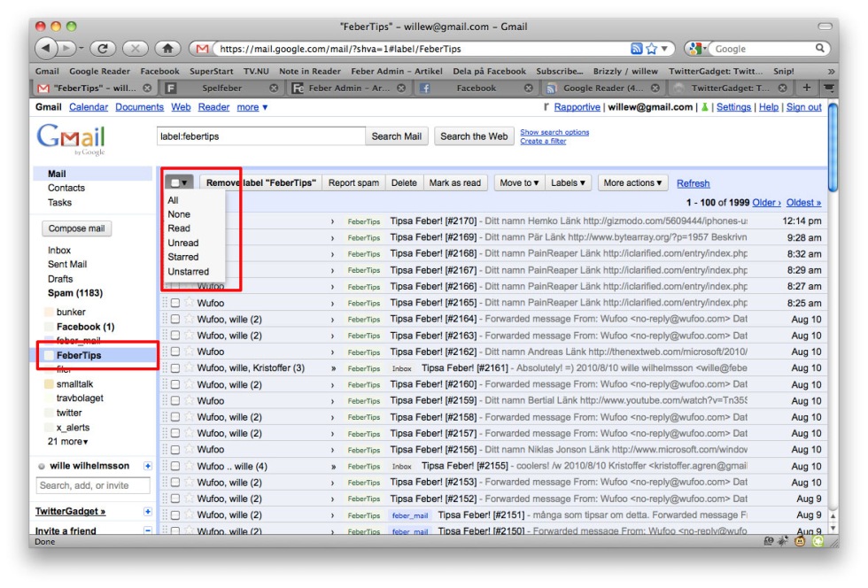Click the RSS feed icon in the address bar

click(636, 49)
